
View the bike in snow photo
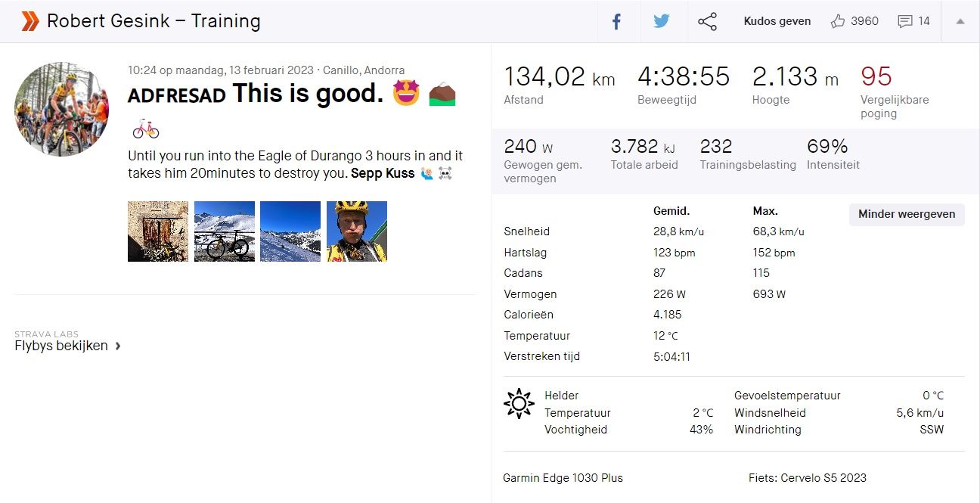point(225,231)
